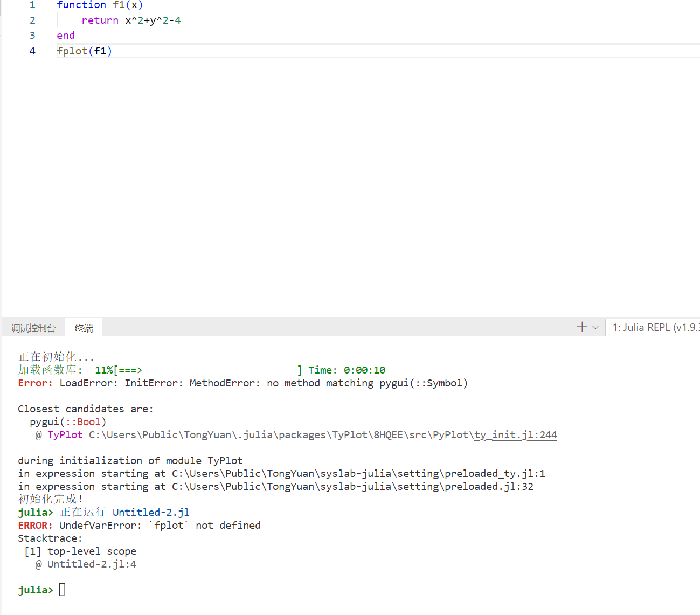700x615 pixels.
Task: Expand the new terminal chevron dropdown
Action: [595, 327]
